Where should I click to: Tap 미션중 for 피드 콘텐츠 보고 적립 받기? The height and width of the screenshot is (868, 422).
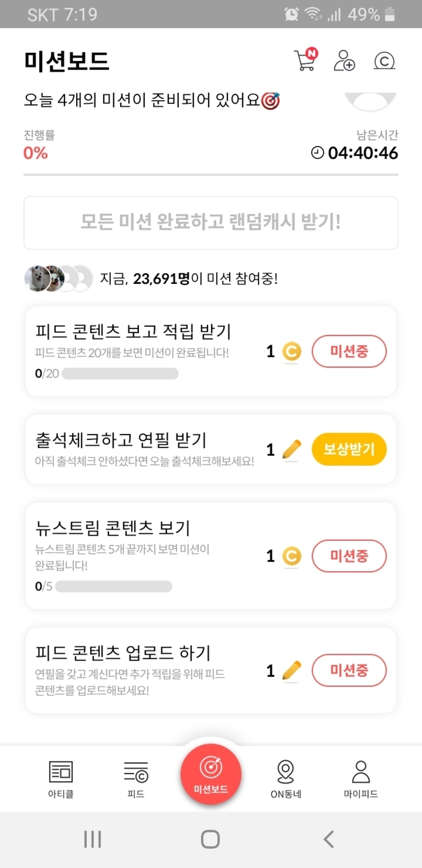coord(349,351)
